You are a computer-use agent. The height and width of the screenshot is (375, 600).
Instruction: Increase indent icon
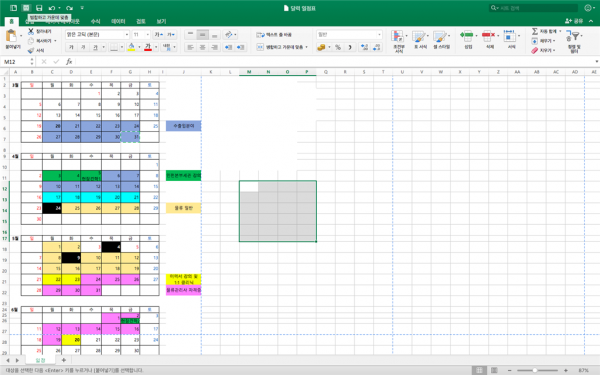point(240,47)
